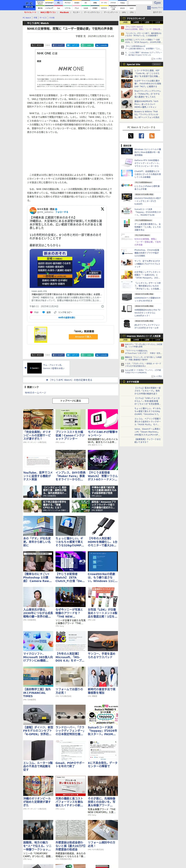Viewport: 186px width, 868px height.
Task: Share via the top X post button
Action: pyautogui.click(x=37, y=45)
